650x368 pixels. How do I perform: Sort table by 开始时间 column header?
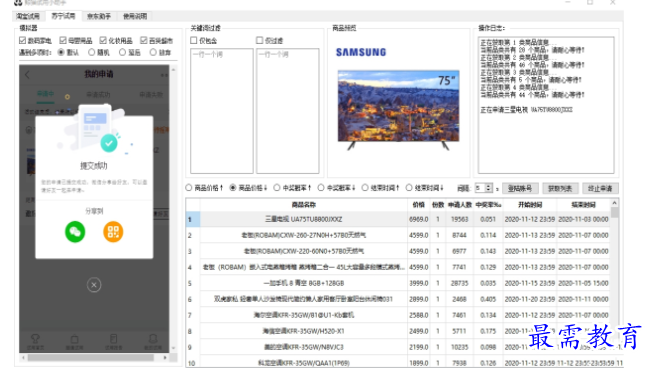[x=530, y=204]
